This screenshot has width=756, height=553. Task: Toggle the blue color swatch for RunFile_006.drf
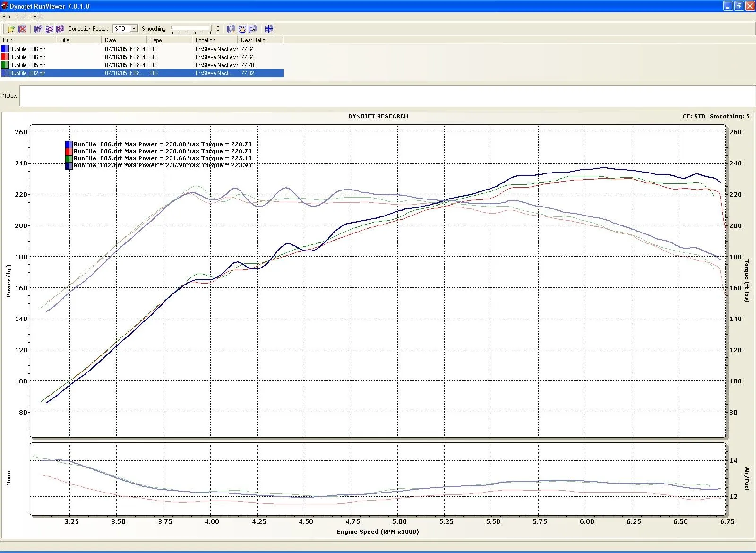68,144
